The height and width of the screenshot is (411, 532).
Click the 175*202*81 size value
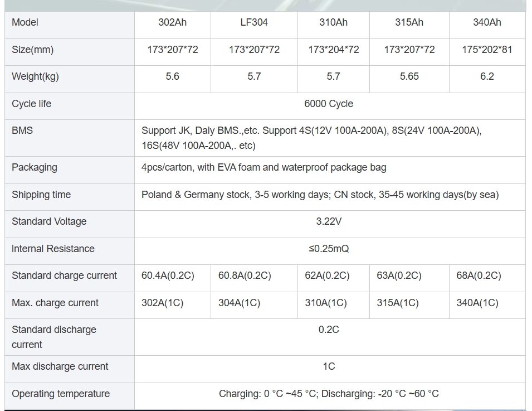(487, 50)
